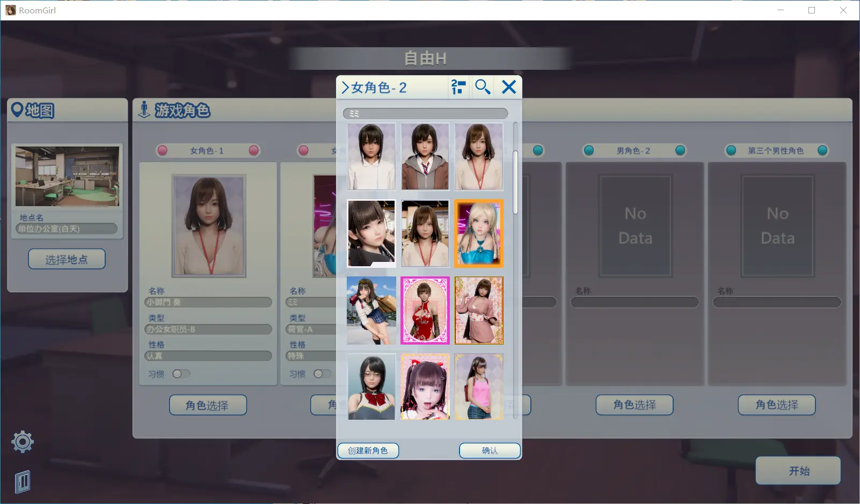The height and width of the screenshot is (504, 860).
Task: Toggle the 习惯 switch in the second female panel
Action: (x=323, y=374)
